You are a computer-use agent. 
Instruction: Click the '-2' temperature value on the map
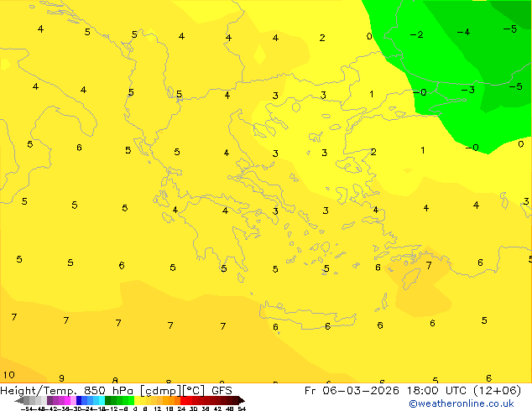click(x=417, y=34)
